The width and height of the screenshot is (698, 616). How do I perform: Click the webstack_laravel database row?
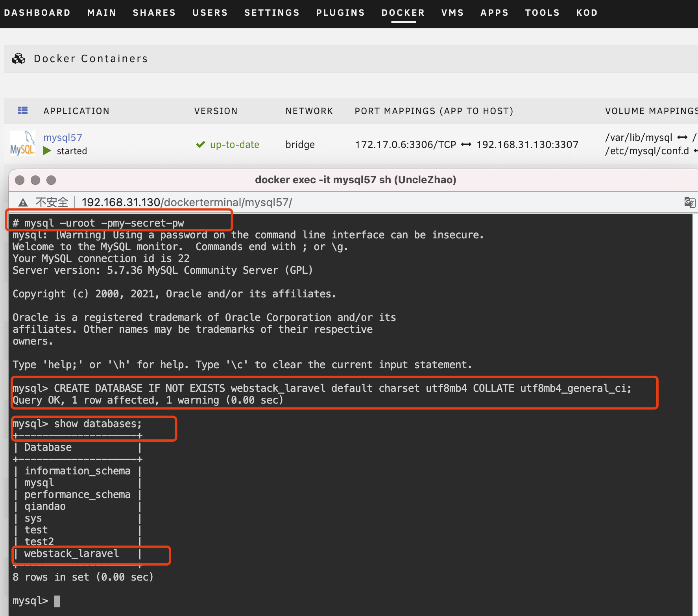(72, 553)
